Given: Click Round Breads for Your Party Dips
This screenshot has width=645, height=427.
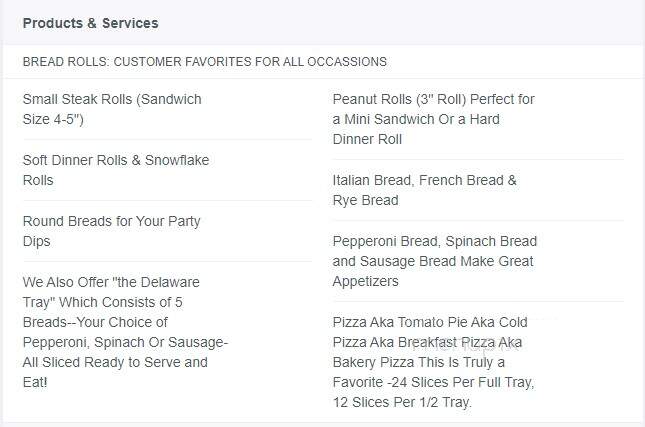Looking at the screenshot, I should click(x=111, y=231).
